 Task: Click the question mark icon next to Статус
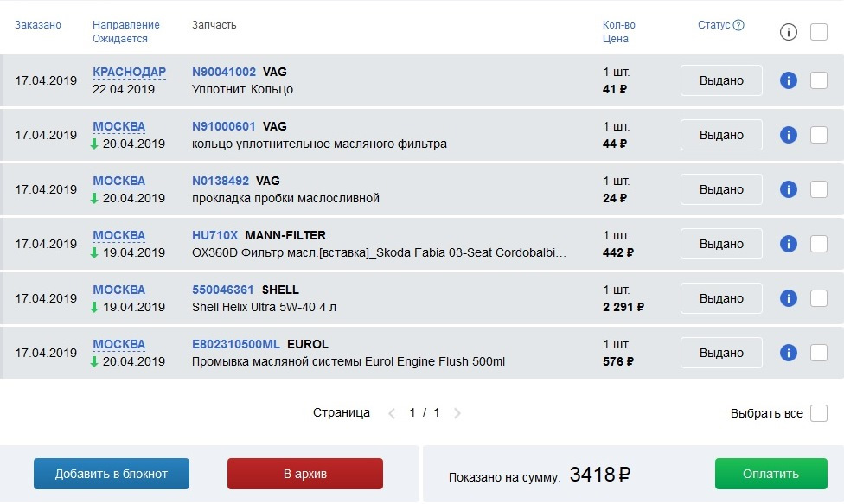[738, 25]
